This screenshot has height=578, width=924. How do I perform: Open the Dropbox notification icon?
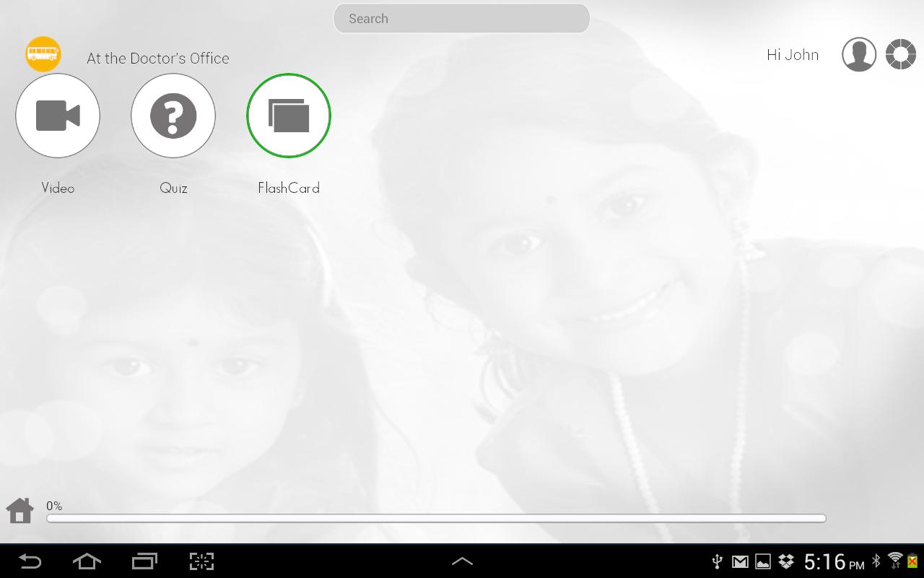786,561
